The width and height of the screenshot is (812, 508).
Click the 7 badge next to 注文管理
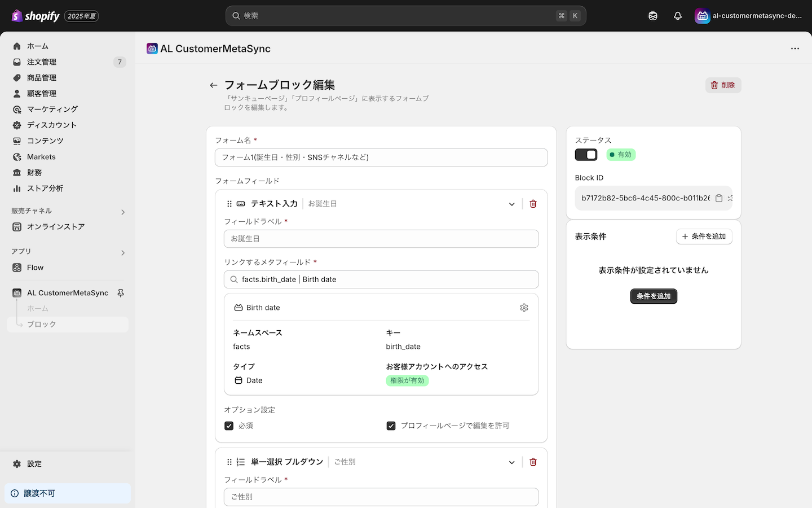tap(120, 62)
